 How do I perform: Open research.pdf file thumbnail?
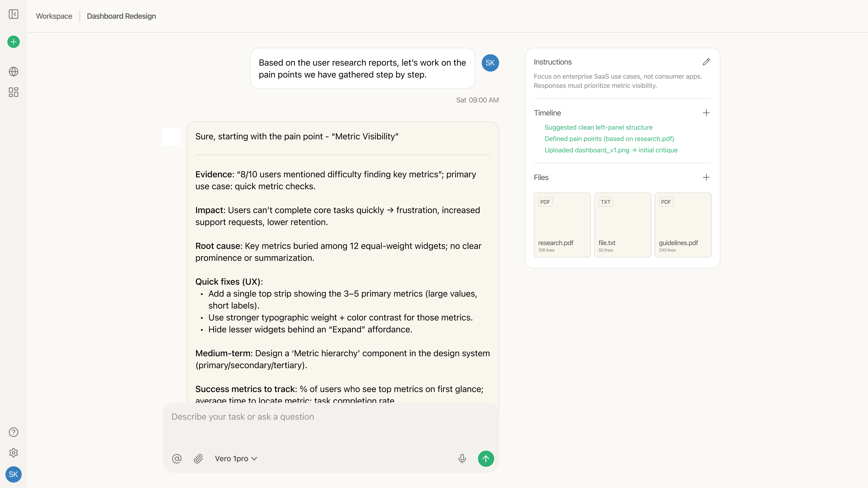point(562,225)
